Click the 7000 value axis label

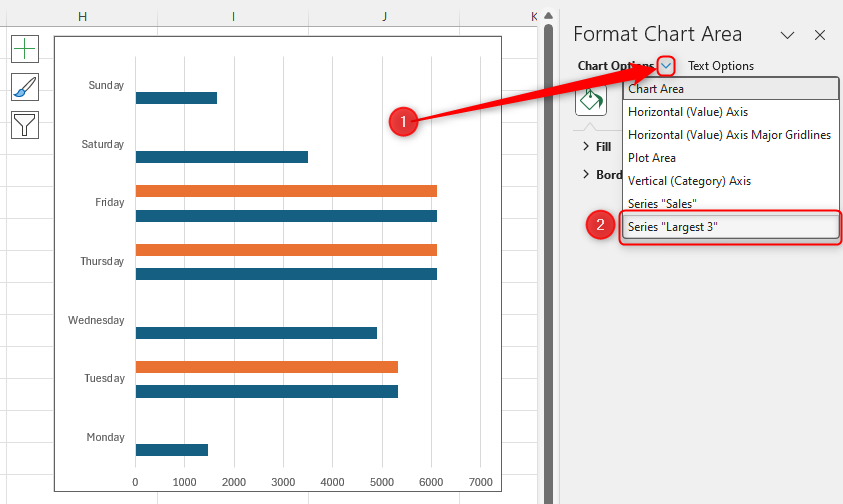(x=481, y=482)
